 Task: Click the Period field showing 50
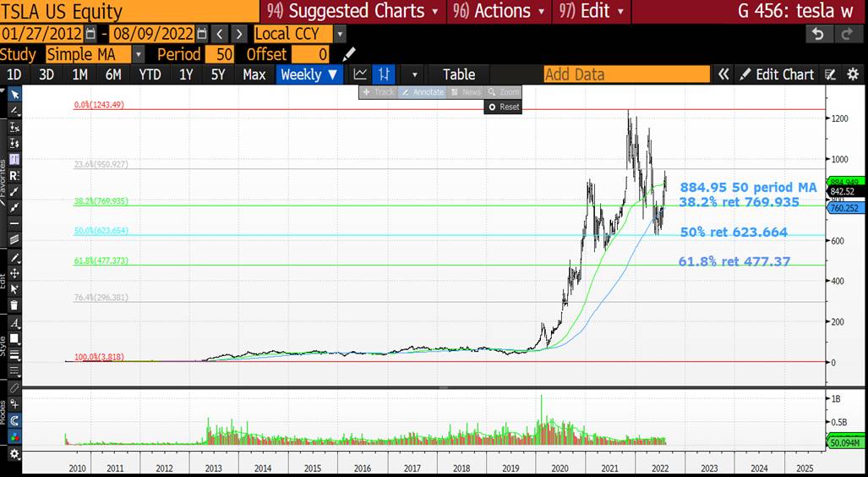(x=219, y=54)
